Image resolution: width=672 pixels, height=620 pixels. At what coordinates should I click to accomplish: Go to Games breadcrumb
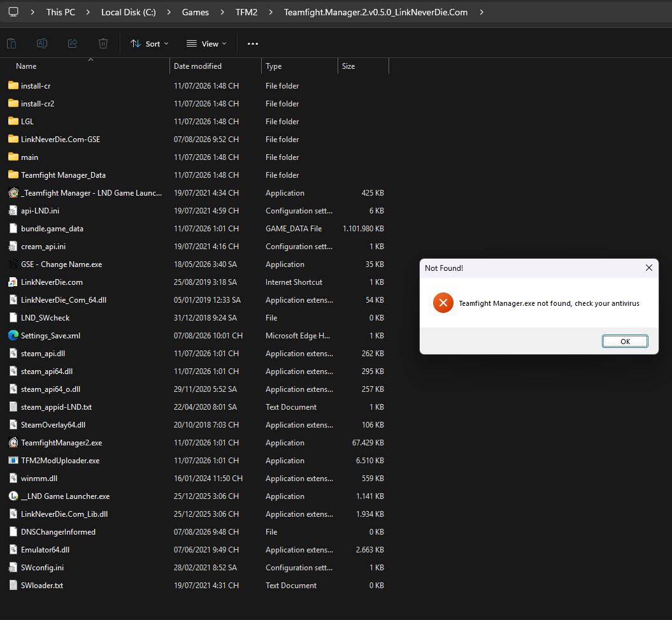pos(196,13)
